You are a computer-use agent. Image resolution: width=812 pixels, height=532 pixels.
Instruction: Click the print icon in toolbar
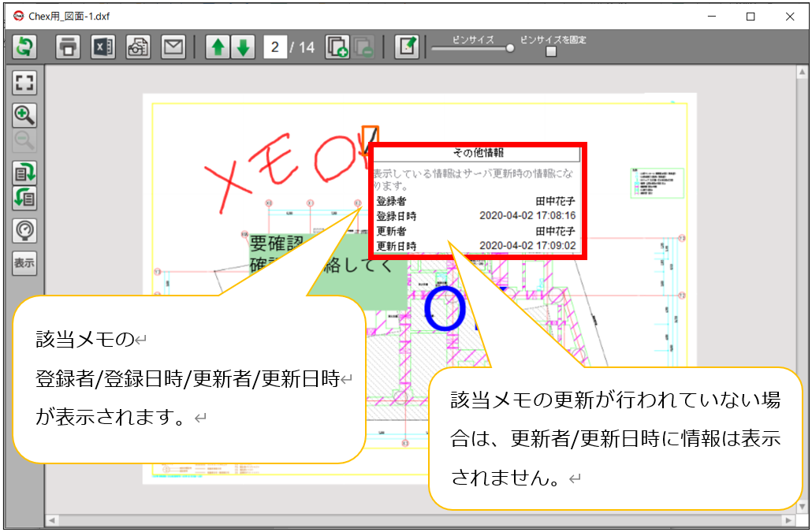(69, 47)
